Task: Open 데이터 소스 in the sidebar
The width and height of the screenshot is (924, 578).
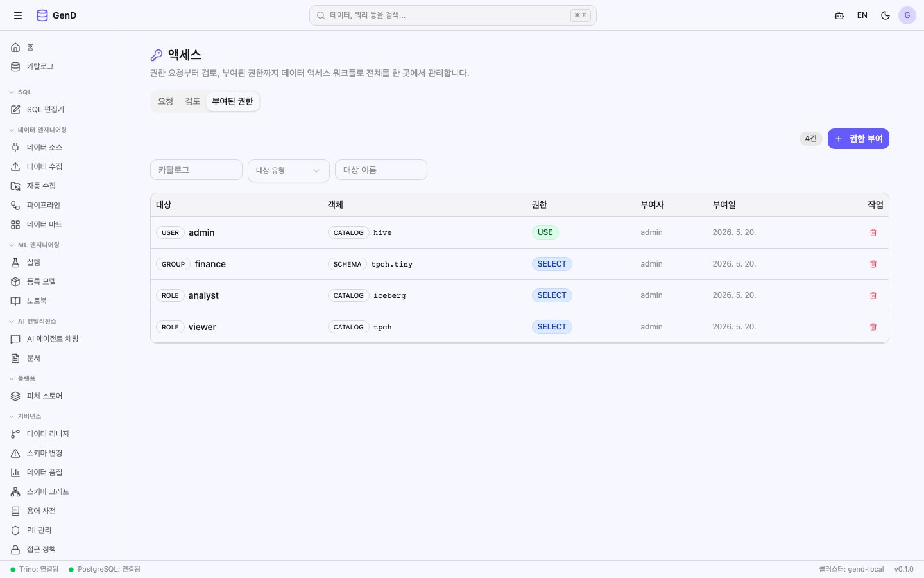Action: point(58,148)
